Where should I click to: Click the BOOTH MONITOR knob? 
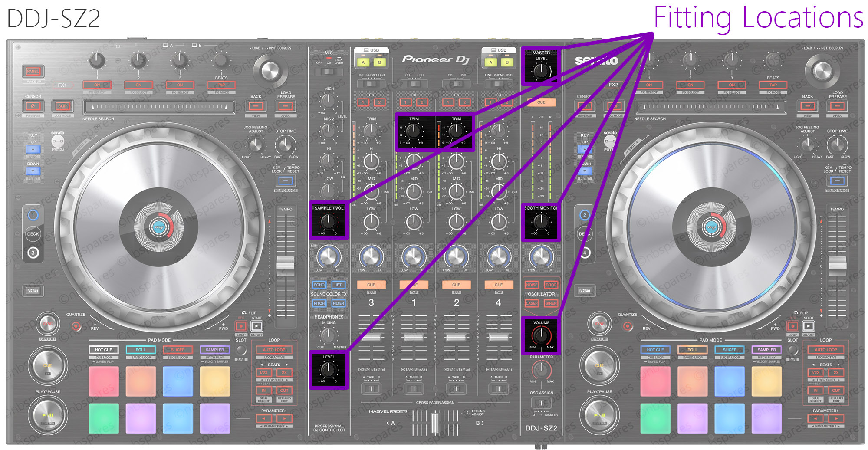(541, 222)
